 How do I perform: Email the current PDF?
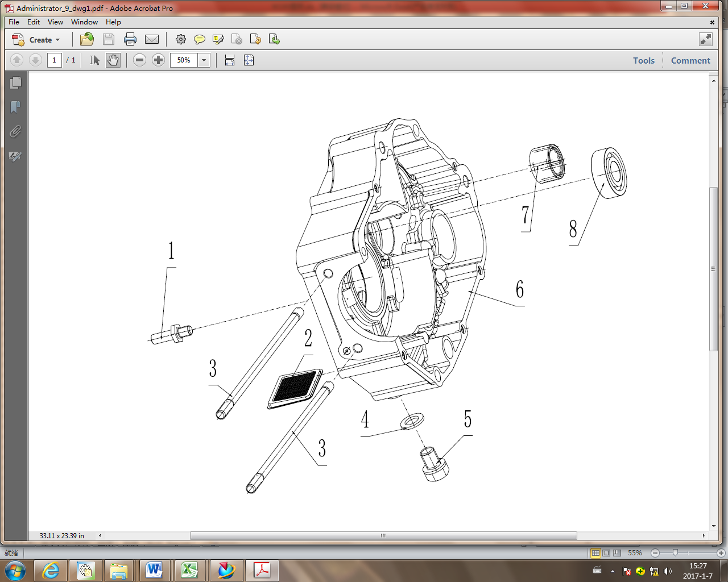(x=152, y=39)
